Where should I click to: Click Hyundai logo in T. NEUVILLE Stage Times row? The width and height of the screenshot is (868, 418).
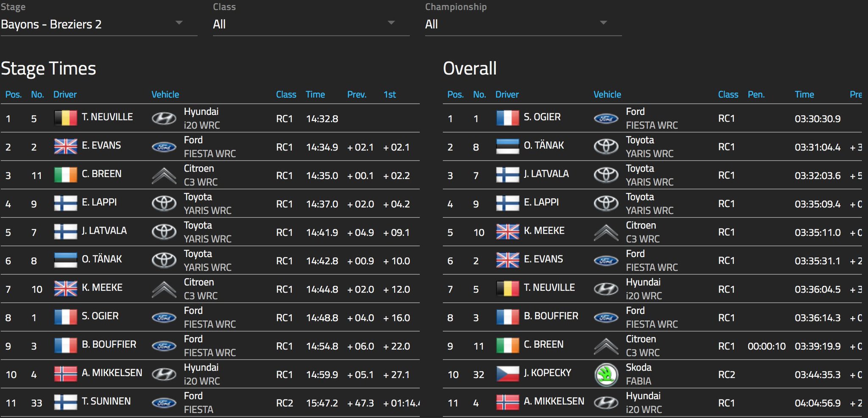(164, 119)
